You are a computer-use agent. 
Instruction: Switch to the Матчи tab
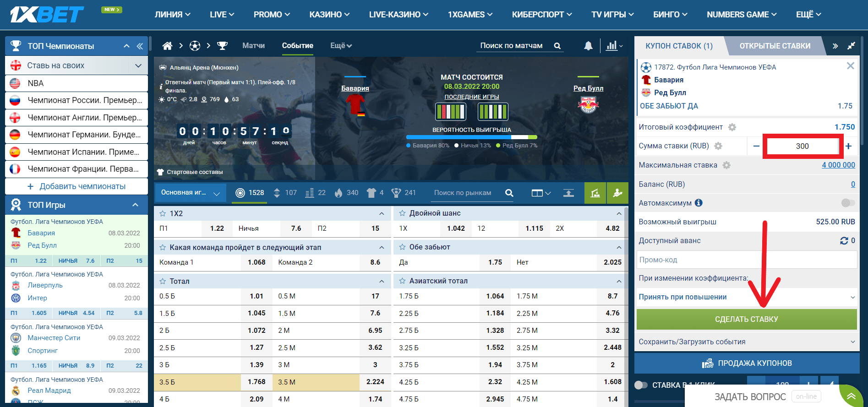(x=253, y=46)
